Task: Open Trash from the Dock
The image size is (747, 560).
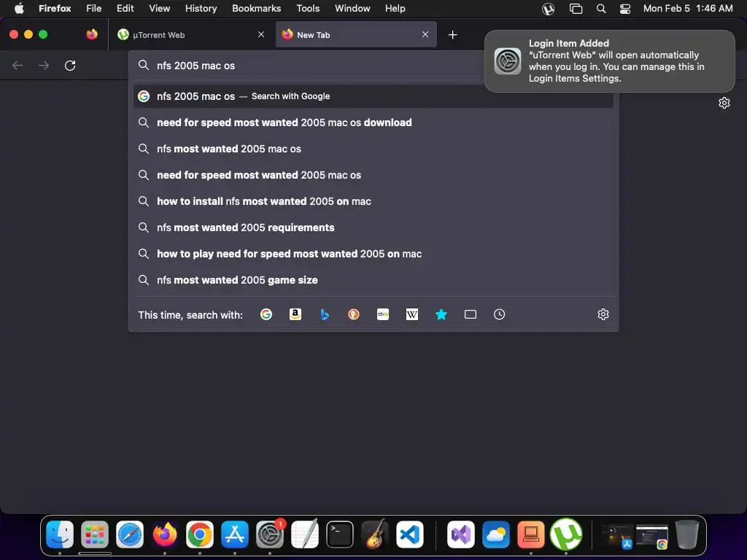Action: pyautogui.click(x=686, y=534)
